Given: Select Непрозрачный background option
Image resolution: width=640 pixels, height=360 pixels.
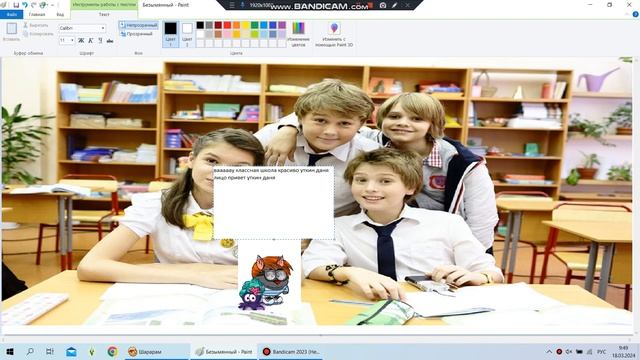Looking at the screenshot, I should pyautogui.click(x=138, y=25).
